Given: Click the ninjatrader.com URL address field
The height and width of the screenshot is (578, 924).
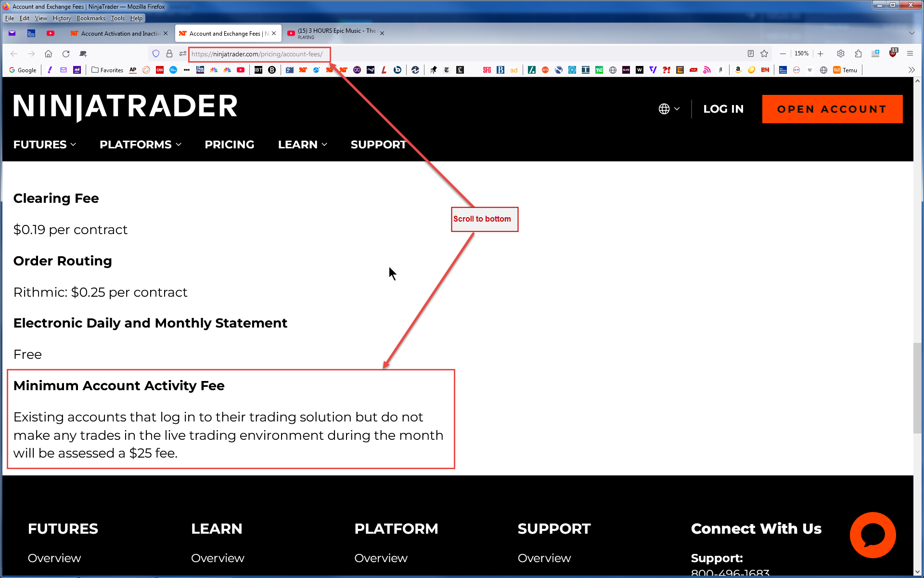Looking at the screenshot, I should click(257, 54).
